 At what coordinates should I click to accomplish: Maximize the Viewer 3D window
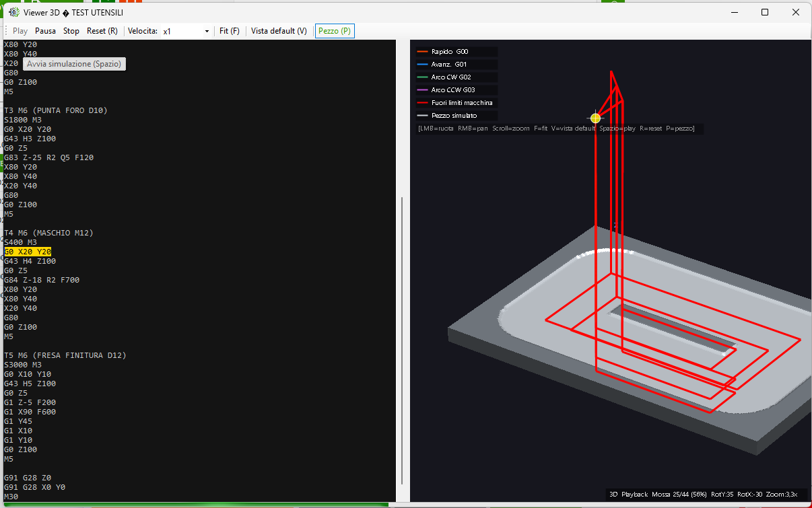(765, 12)
